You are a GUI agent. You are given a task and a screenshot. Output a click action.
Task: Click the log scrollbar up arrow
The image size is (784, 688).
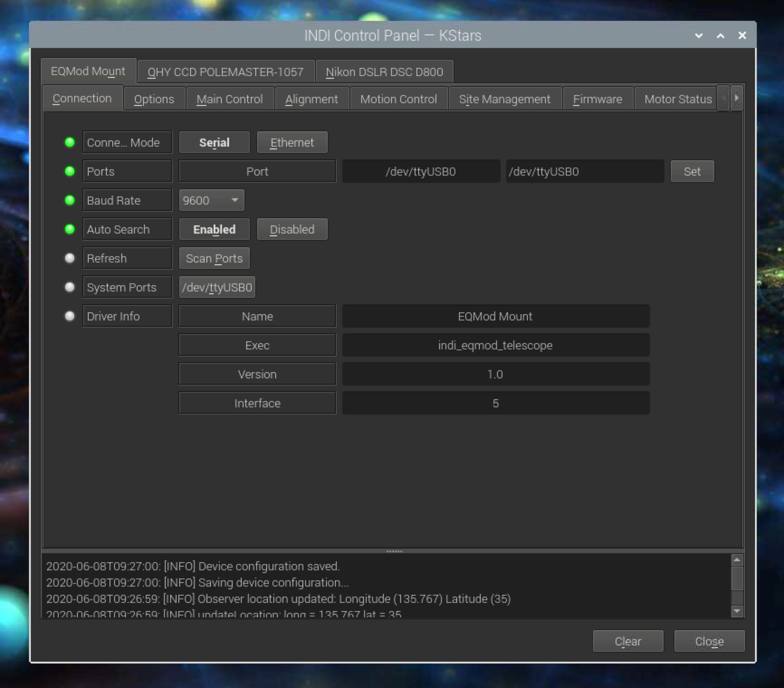[737, 560]
